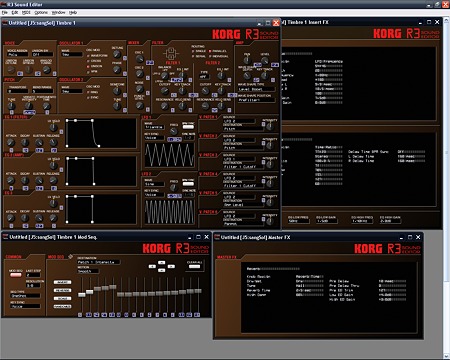The image size is (450, 360).
Task: Open the Options menu
Action: click(41, 12)
